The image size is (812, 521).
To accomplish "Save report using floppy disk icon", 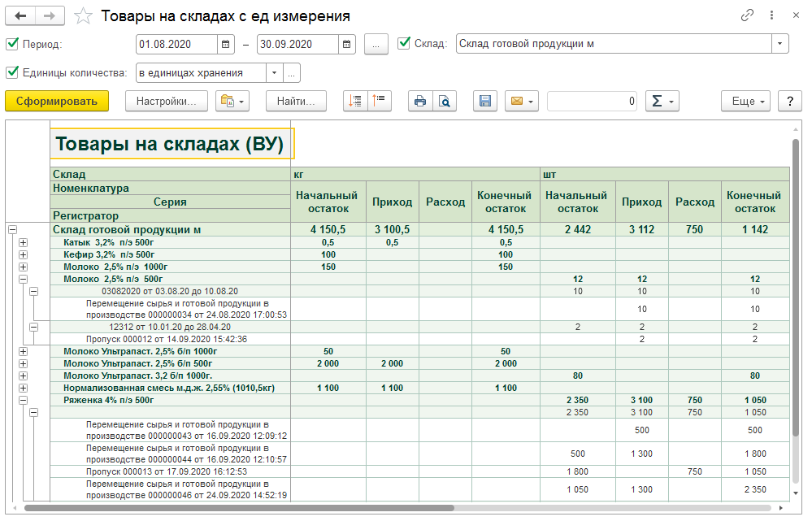I will [x=485, y=102].
